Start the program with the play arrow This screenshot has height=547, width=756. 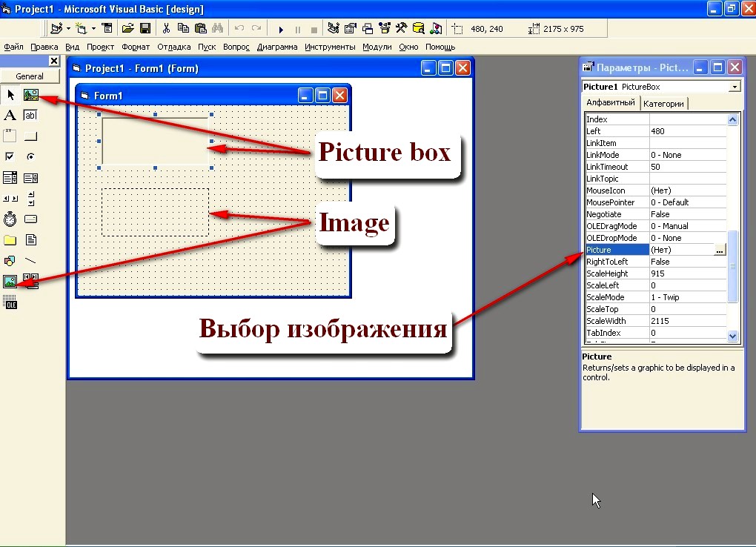pos(281,29)
